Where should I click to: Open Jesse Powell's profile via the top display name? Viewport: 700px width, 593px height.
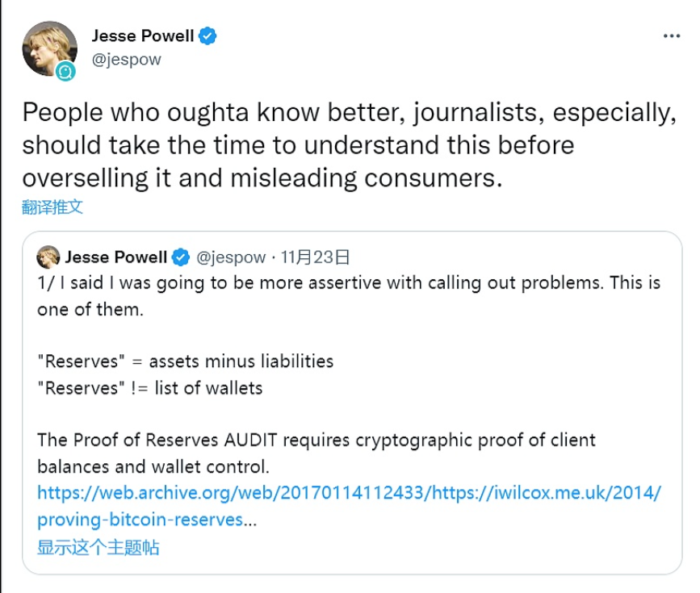click(x=143, y=36)
